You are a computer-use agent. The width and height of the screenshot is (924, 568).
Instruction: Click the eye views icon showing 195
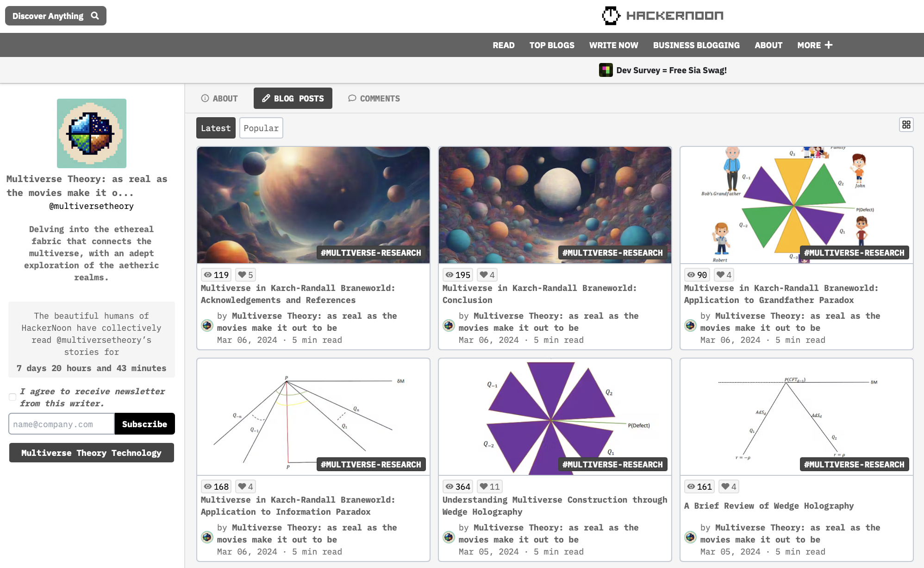point(450,275)
